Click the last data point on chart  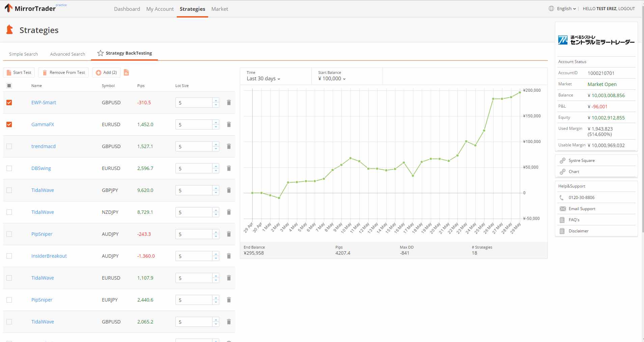pos(520,92)
